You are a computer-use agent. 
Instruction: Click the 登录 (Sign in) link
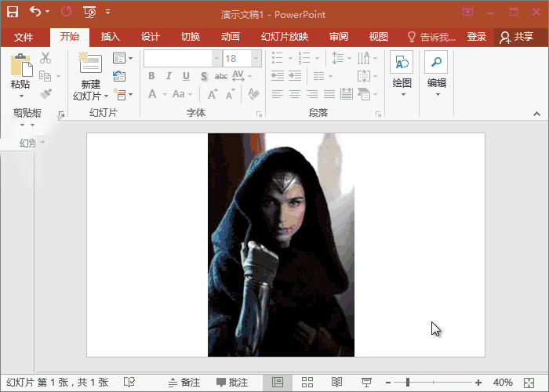click(x=477, y=37)
